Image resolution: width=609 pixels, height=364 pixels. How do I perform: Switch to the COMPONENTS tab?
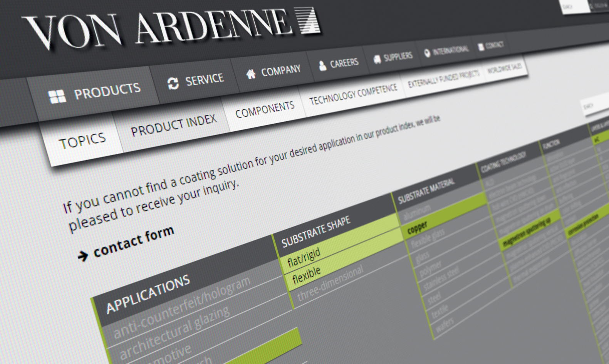tap(265, 110)
